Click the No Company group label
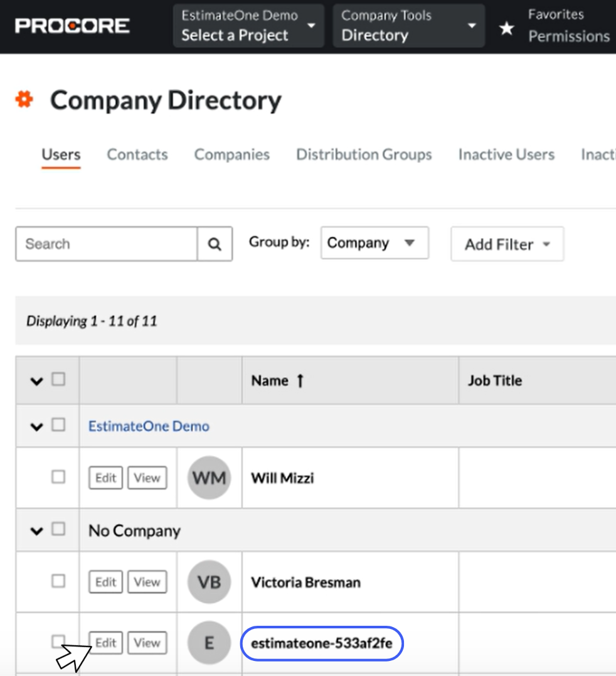616x676 pixels. (134, 531)
